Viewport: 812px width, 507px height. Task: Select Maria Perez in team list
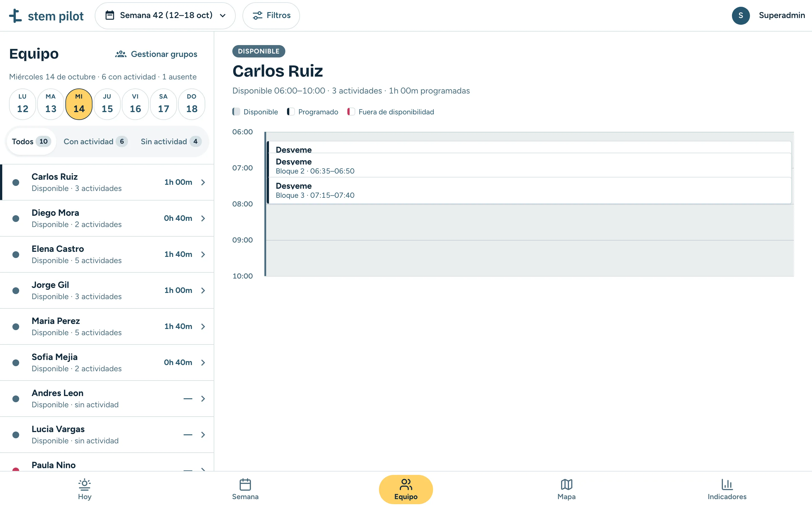(x=107, y=326)
